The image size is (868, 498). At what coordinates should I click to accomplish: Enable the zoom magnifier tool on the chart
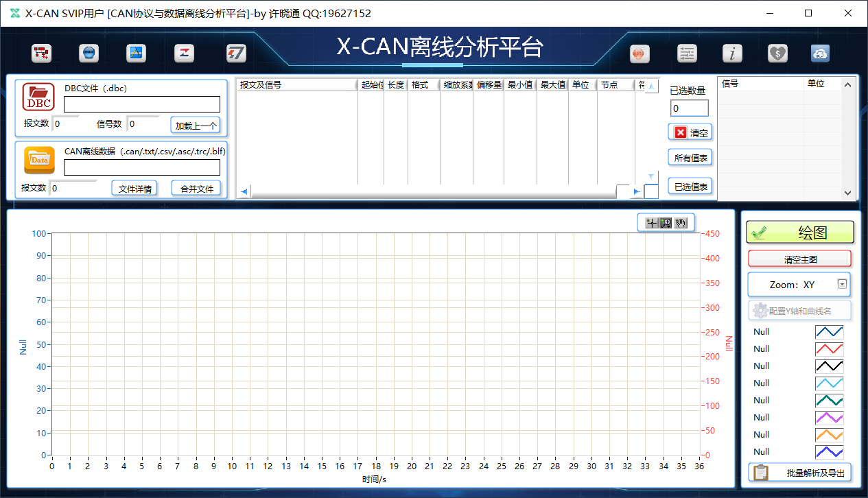tap(666, 222)
